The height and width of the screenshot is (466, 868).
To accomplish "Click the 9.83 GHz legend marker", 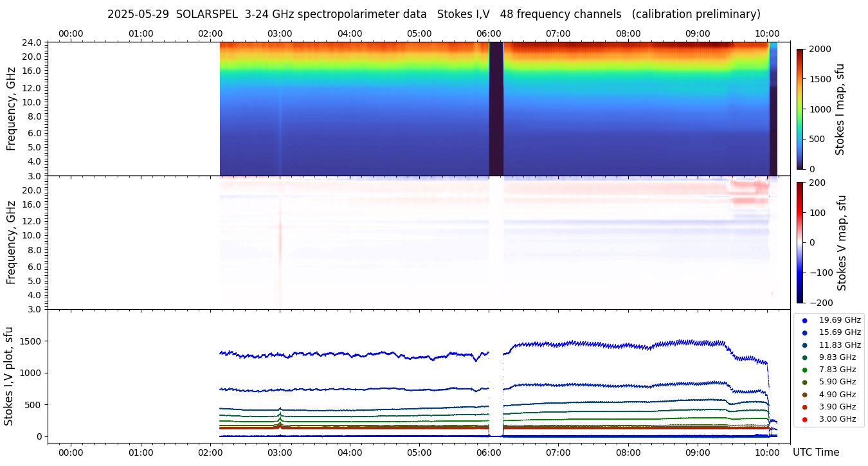I will click(x=804, y=357).
